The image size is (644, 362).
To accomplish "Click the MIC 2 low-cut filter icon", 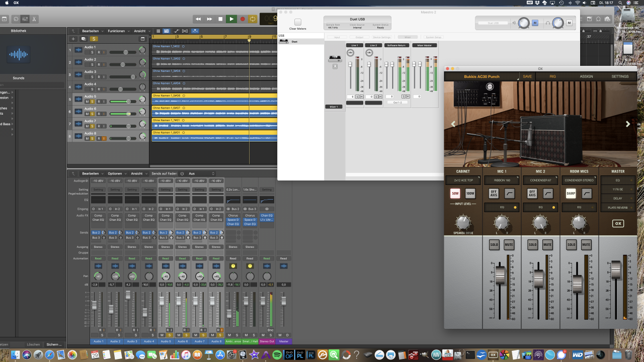I will (x=548, y=194).
